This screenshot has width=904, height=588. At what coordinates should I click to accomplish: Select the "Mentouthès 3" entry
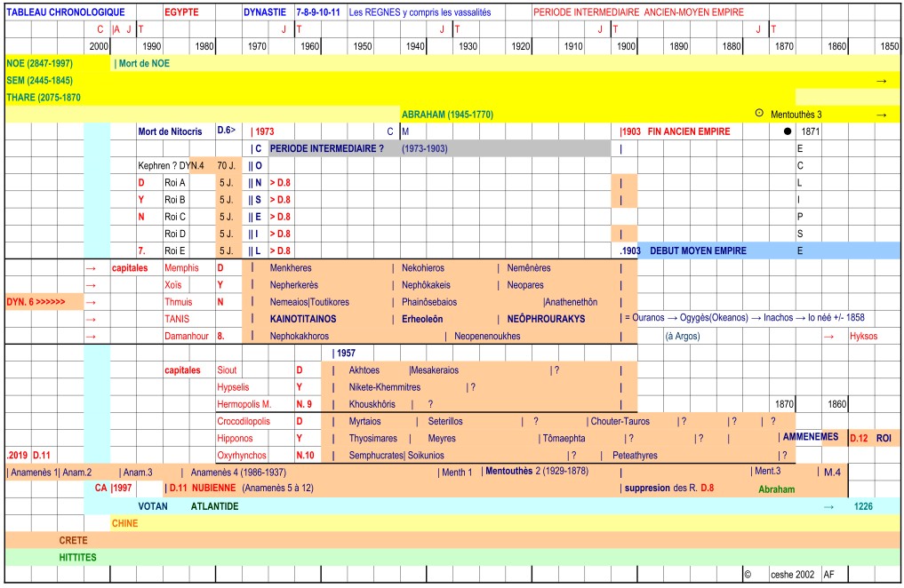tap(796, 115)
